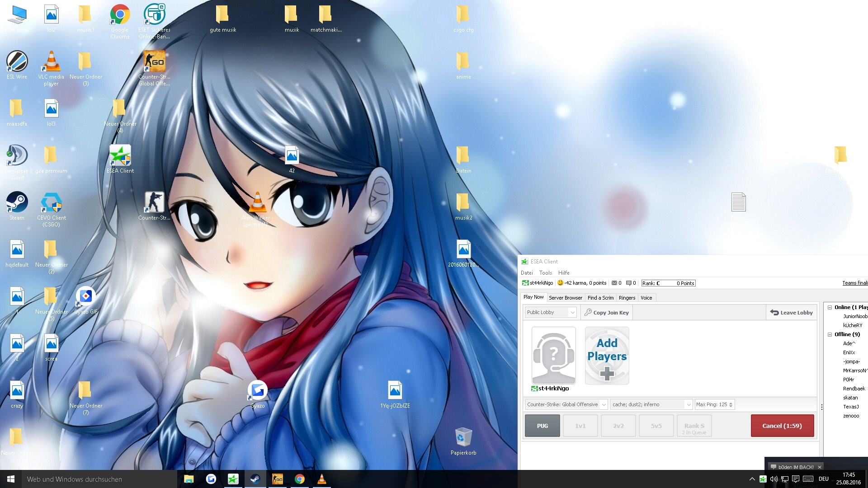Image resolution: width=868 pixels, height=488 pixels.
Task: Open the map selection dropdown (cache; dust2; inferno)
Action: pos(651,404)
